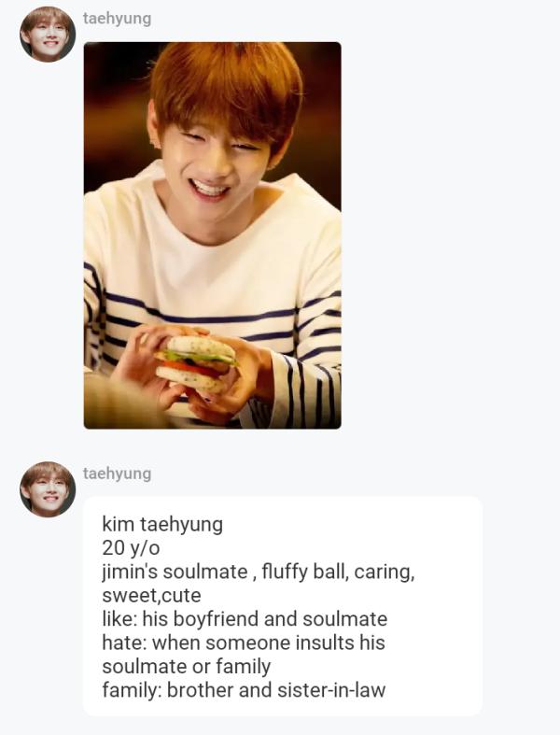Viewport: 560px width, 735px height.
Task: Click the taehyung username above the photo
Action: click(x=118, y=19)
